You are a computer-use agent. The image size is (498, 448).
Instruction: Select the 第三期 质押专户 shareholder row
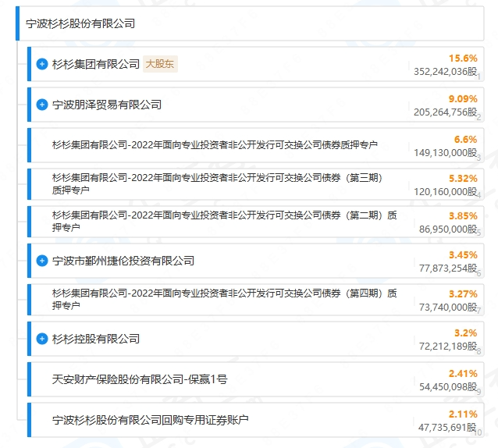pos(256,184)
